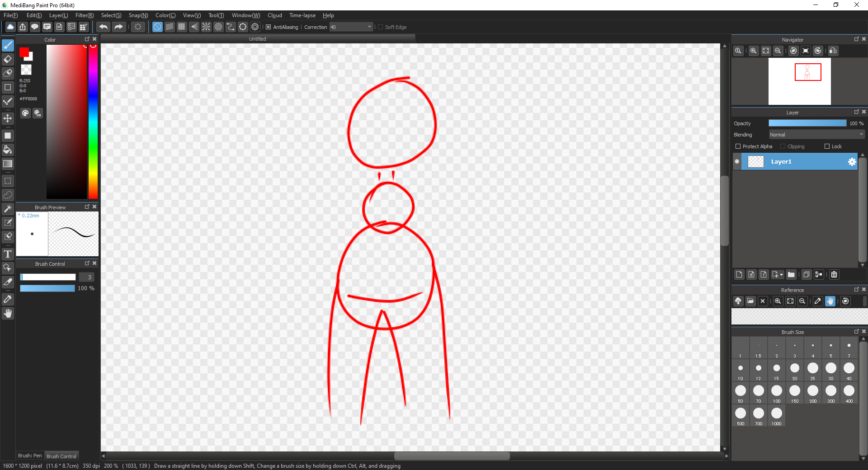Click the rainbow hue strip
The width and height of the screenshot is (868, 470).
(93, 122)
